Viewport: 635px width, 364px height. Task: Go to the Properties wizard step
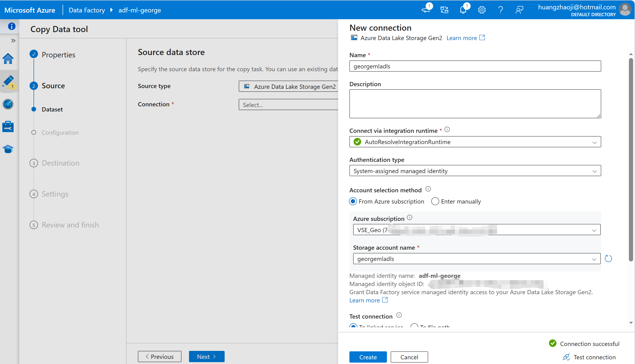(x=58, y=55)
